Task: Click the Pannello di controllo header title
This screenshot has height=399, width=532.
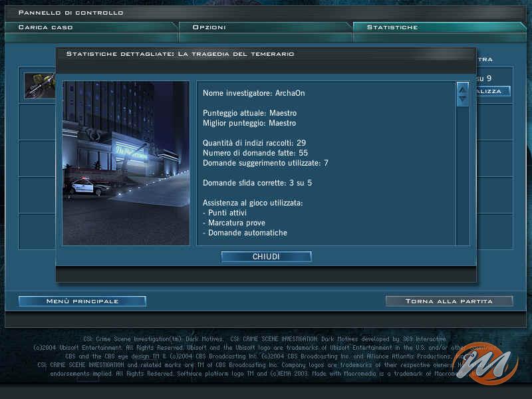Action: 70,13
